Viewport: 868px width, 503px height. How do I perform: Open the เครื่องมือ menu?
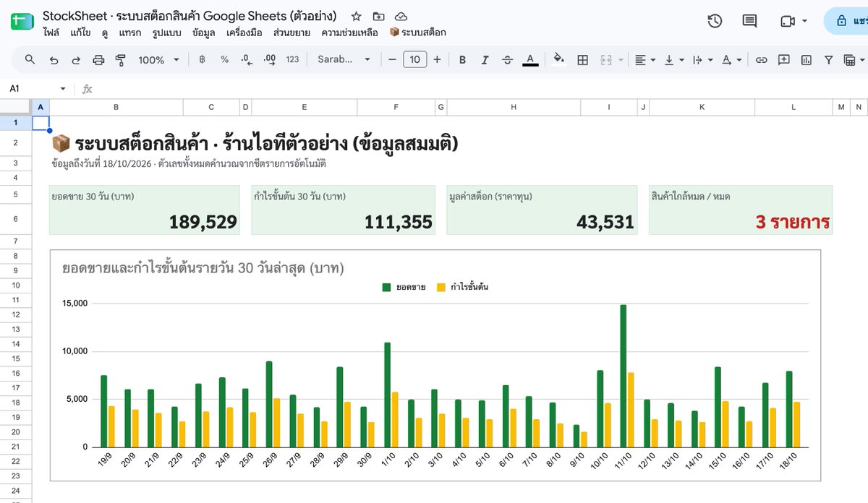pos(245,33)
